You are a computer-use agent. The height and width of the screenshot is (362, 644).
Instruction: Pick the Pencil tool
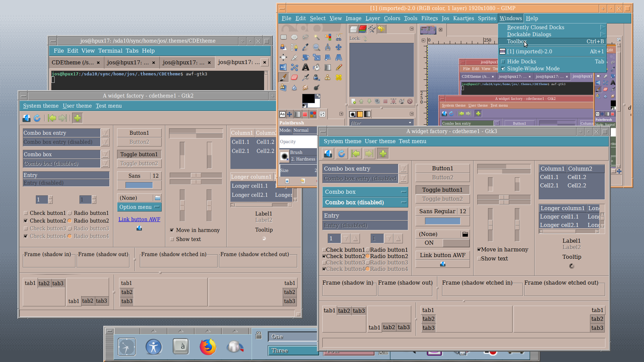(x=339, y=67)
